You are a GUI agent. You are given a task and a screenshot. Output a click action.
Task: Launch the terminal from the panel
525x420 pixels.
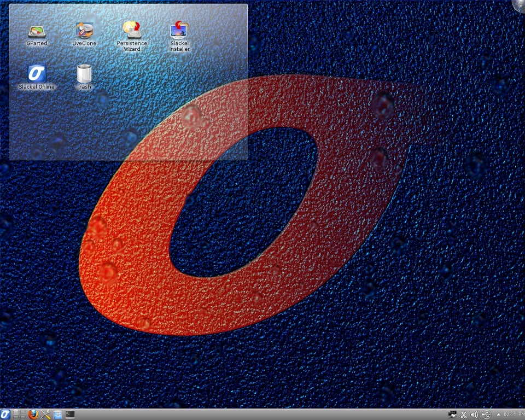coord(70,415)
